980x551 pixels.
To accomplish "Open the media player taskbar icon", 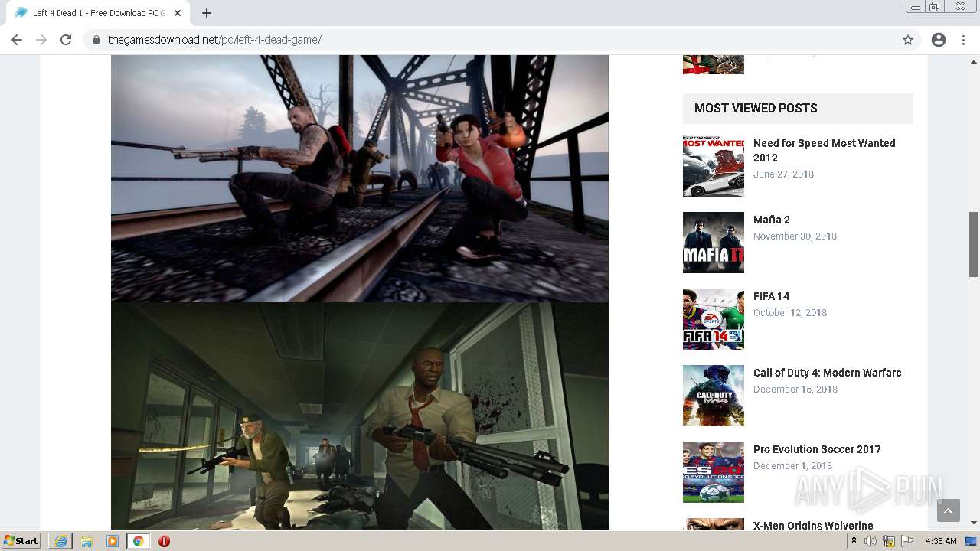I will click(x=113, y=541).
